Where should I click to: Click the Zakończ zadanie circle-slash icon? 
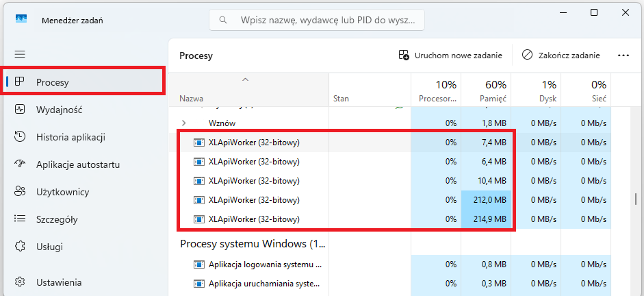528,55
